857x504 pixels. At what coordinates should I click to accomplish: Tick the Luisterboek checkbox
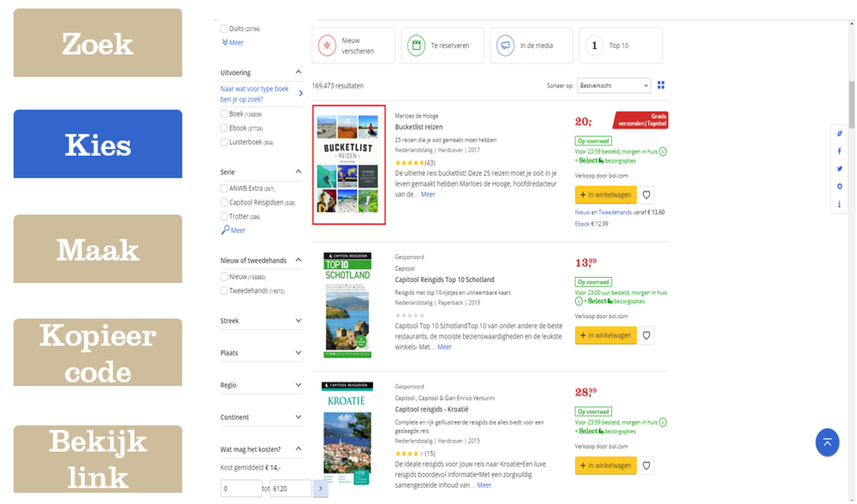224,142
